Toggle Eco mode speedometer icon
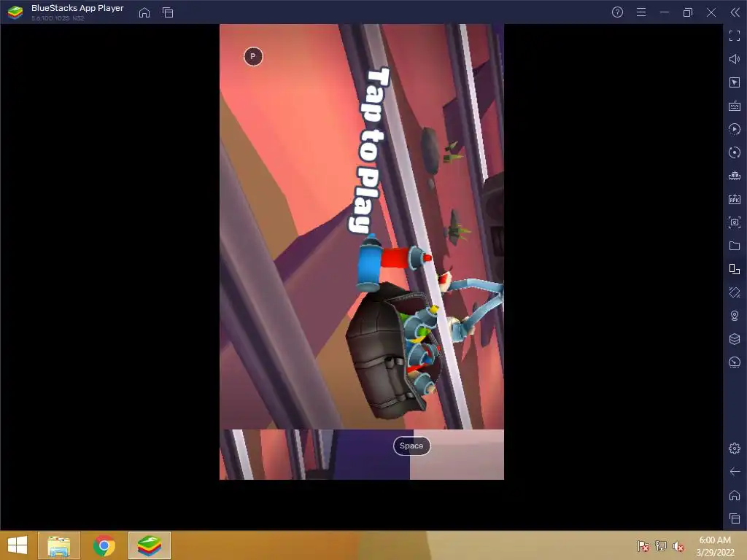The height and width of the screenshot is (560, 747). click(x=735, y=362)
